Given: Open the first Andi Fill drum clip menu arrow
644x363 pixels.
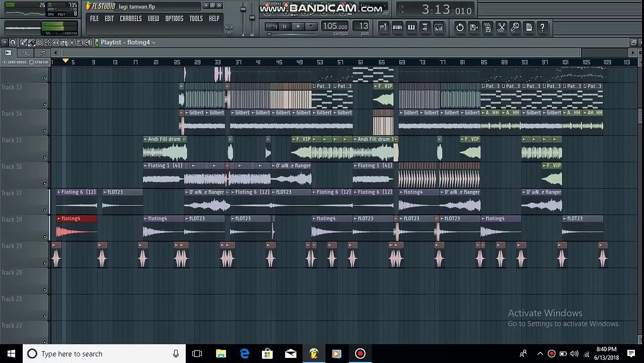Looking at the screenshot, I should (145, 139).
